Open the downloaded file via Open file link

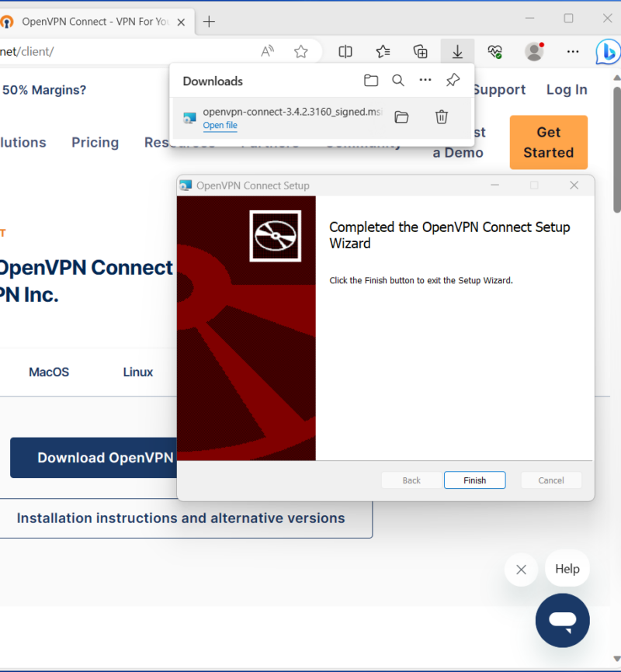point(220,126)
